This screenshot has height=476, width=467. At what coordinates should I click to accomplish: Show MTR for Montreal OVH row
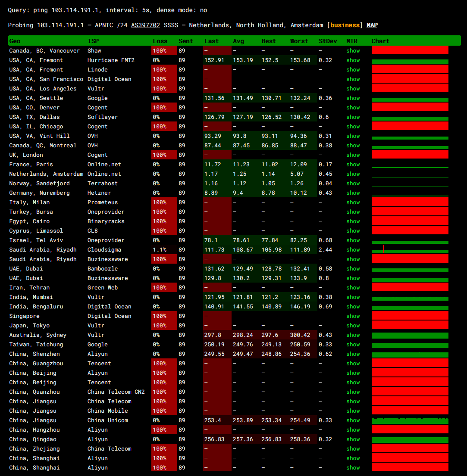click(353, 146)
